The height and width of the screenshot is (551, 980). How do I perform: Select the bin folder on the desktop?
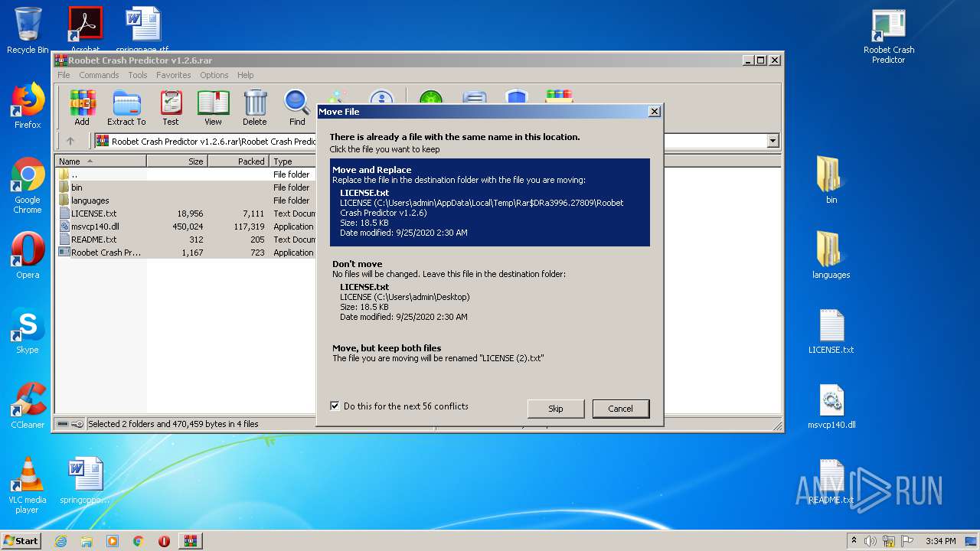831,181
